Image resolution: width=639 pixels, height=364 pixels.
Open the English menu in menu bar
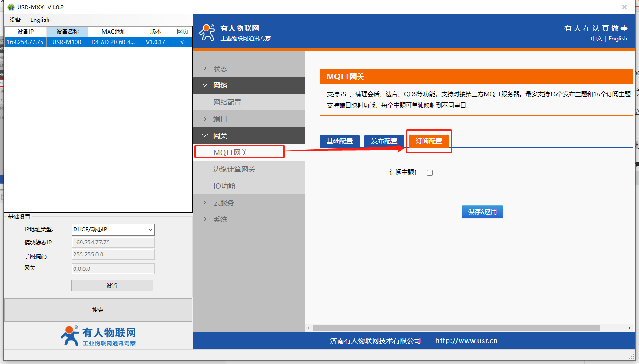point(40,20)
